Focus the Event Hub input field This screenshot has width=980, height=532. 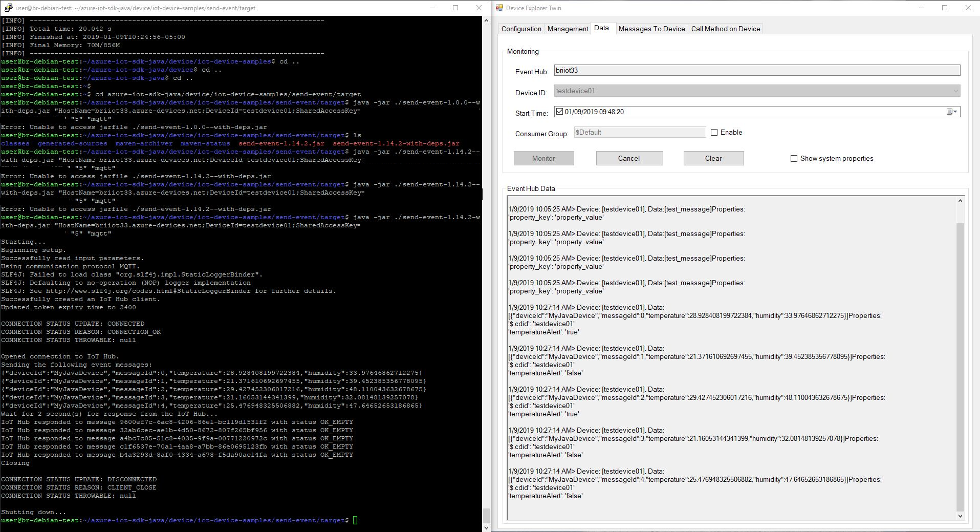[757, 71]
